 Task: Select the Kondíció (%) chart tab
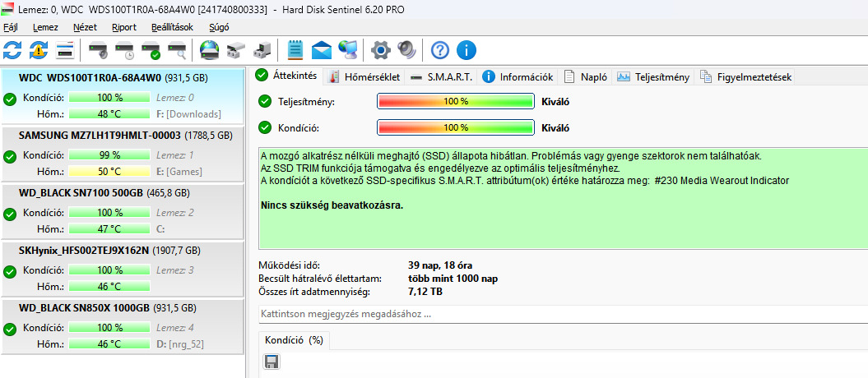(x=294, y=340)
